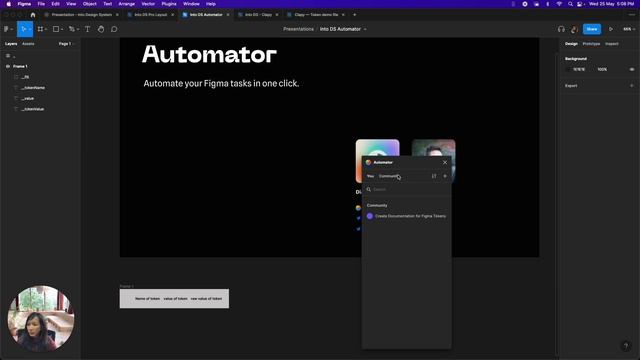Screen dimensions: 640x360
Task: Switch to the Assets panel tab
Action: coord(28,44)
